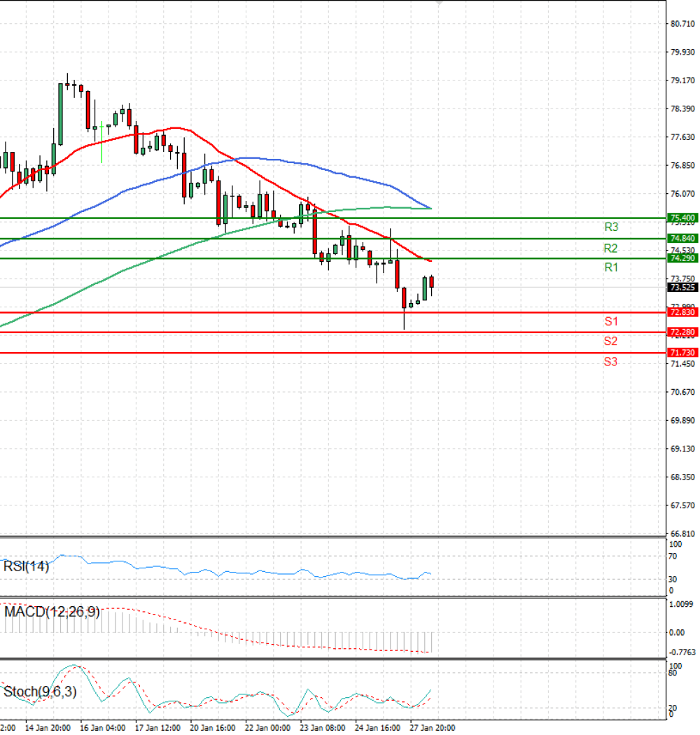Image resolution: width=700 pixels, height=735 pixels.
Task: Click the R1 resistance level label
Action: (x=611, y=267)
